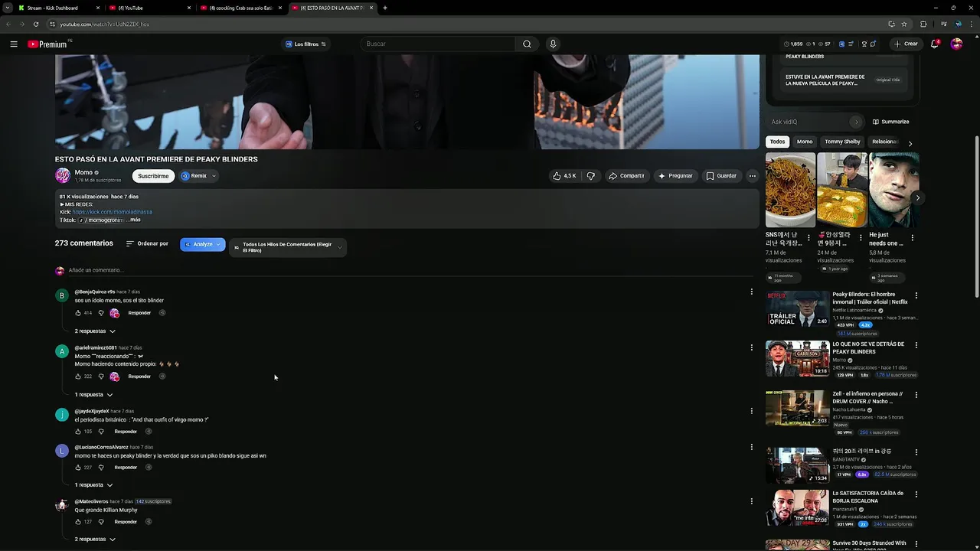Viewport: 980px width, 551px height.
Task: Click Momo channel avatar
Action: (63, 176)
